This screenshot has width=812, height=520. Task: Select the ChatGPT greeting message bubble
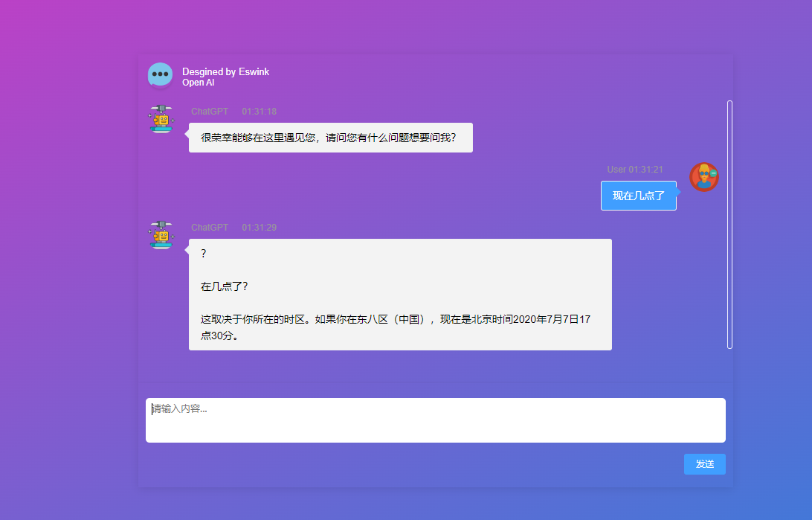pos(330,138)
